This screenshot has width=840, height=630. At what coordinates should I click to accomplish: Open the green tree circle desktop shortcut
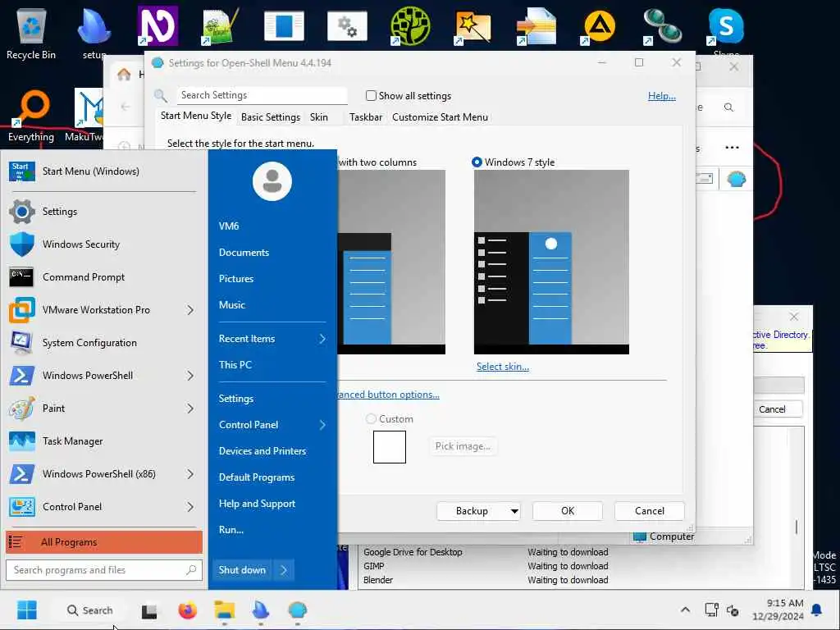410,25
